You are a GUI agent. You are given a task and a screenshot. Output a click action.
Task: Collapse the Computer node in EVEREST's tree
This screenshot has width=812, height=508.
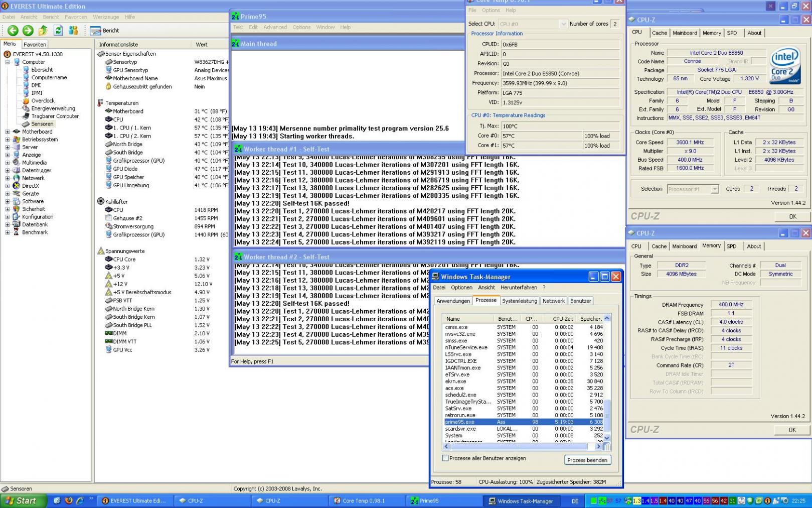click(8, 62)
